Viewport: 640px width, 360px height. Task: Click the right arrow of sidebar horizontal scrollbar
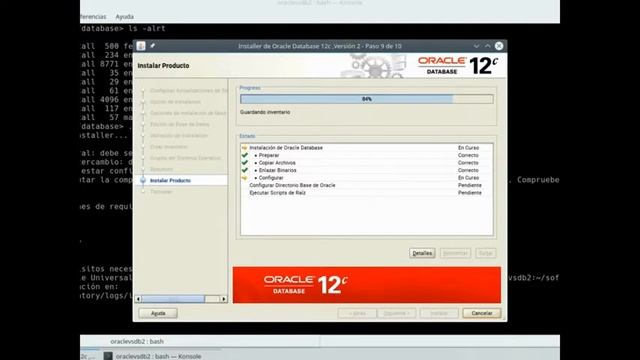point(224,299)
